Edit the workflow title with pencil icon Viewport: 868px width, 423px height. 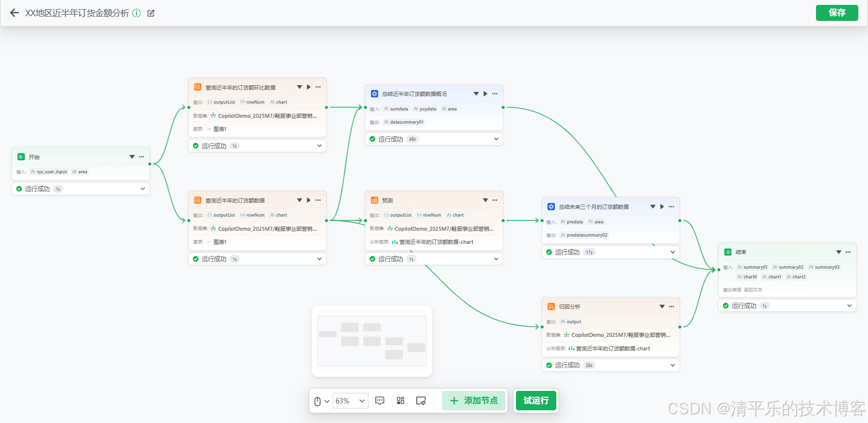[x=151, y=13]
